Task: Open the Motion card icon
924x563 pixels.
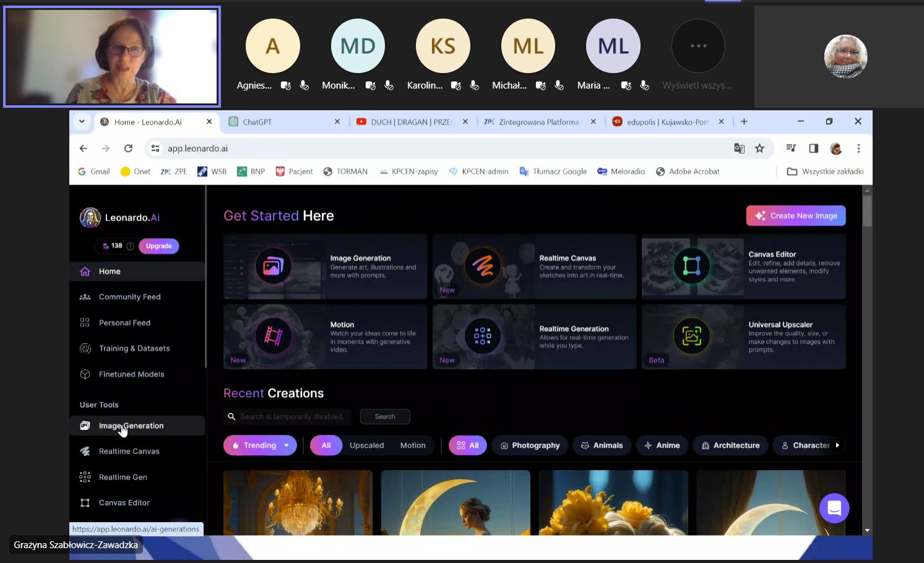Action: click(x=273, y=336)
